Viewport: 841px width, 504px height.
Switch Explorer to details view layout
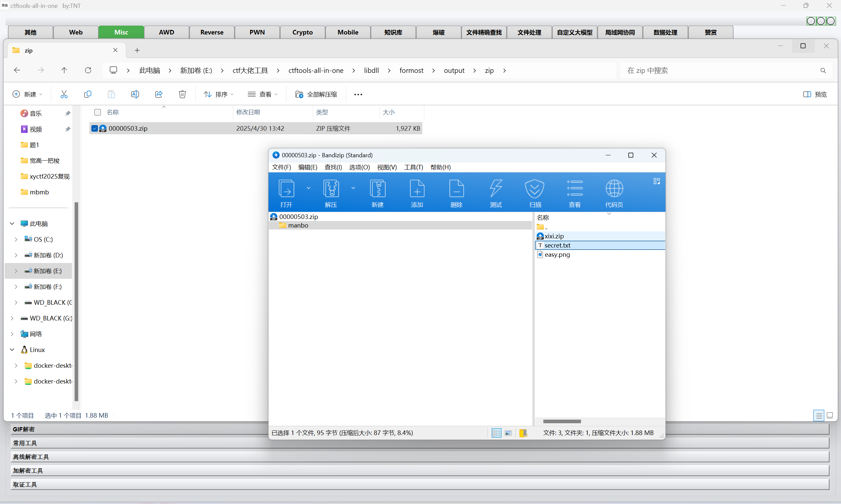pyautogui.click(x=819, y=415)
